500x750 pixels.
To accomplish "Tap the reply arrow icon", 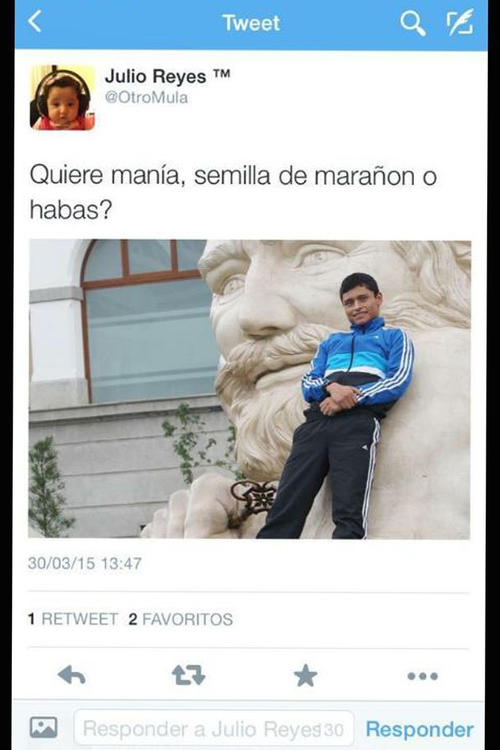I will (x=72, y=675).
